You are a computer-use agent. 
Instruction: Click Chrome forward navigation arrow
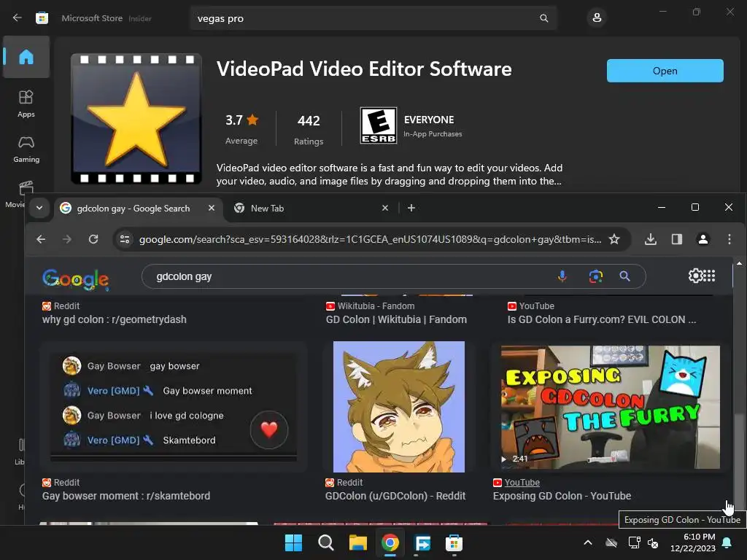pyautogui.click(x=66, y=239)
